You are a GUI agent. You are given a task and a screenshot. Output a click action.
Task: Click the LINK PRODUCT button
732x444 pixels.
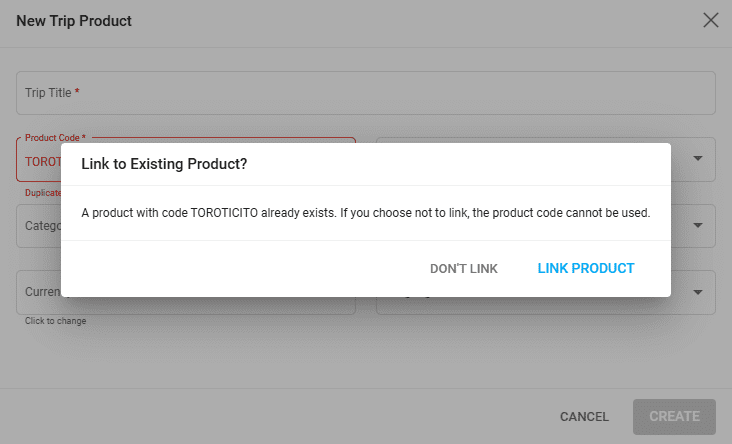coord(586,268)
